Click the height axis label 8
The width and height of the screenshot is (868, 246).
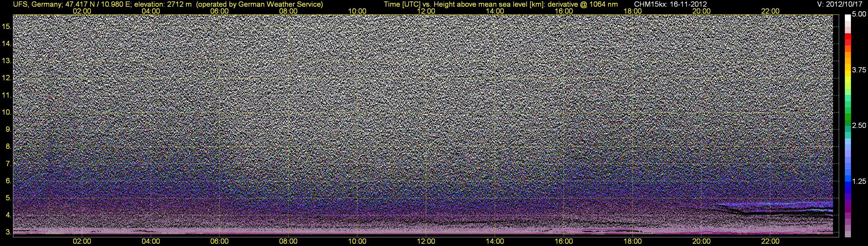click(x=8, y=147)
